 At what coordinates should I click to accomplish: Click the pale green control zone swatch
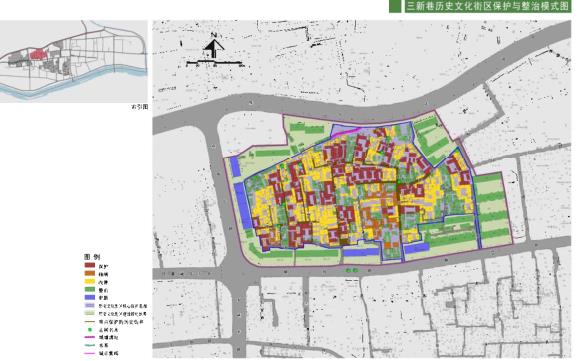click(x=90, y=313)
